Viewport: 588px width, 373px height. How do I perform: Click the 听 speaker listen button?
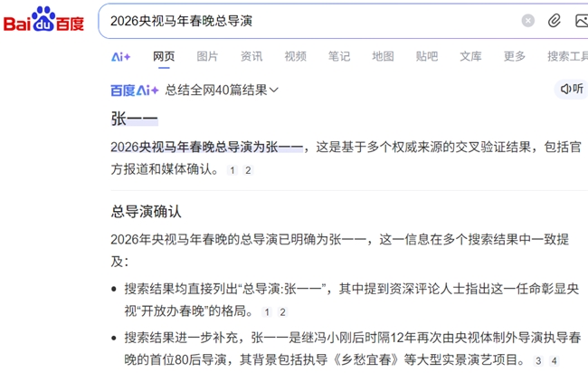pyautogui.click(x=572, y=89)
